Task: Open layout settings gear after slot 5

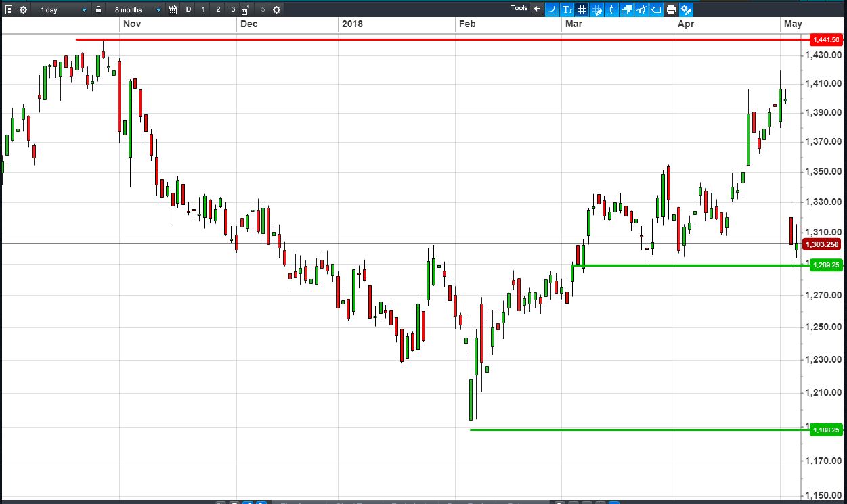Action: pyautogui.click(x=276, y=9)
